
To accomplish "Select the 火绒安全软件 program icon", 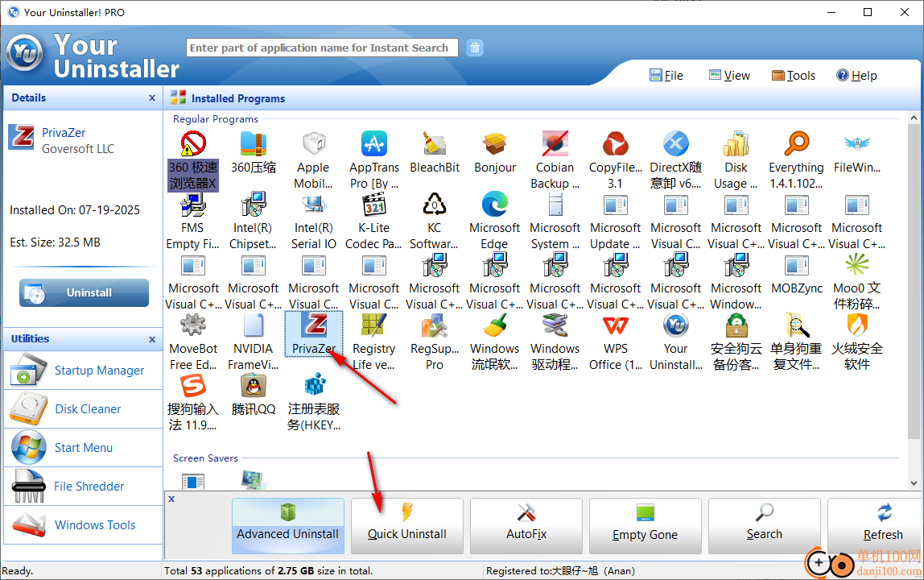I will point(857,325).
